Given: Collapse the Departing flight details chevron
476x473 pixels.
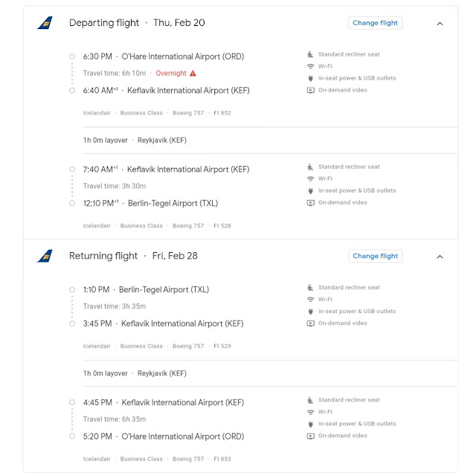Looking at the screenshot, I should 440,23.
